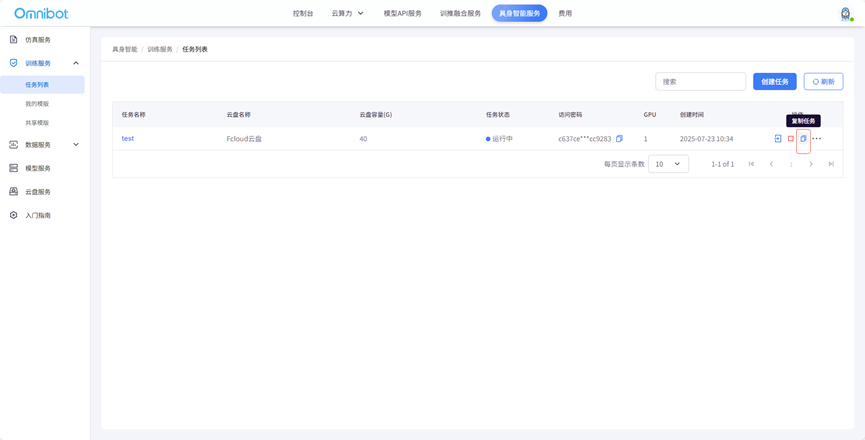Click the 入门指南 gear icon

point(14,215)
